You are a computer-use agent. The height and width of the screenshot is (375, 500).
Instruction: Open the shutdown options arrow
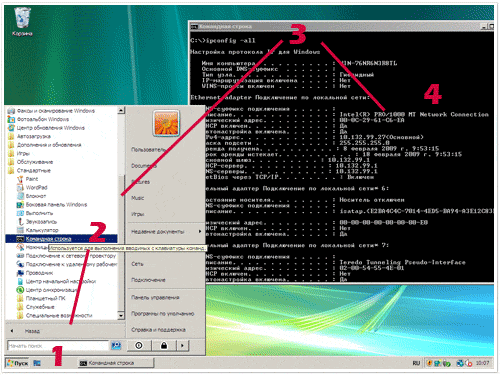pyautogui.click(x=182, y=346)
